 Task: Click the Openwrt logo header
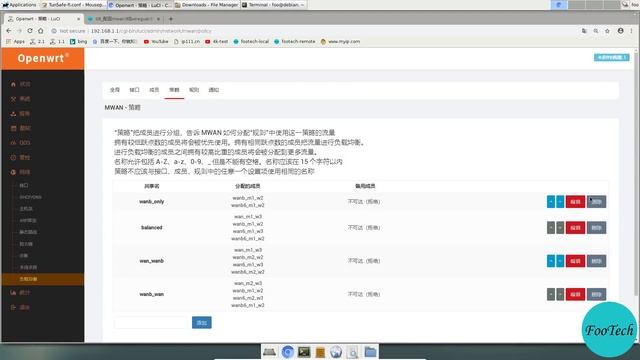(x=43, y=58)
